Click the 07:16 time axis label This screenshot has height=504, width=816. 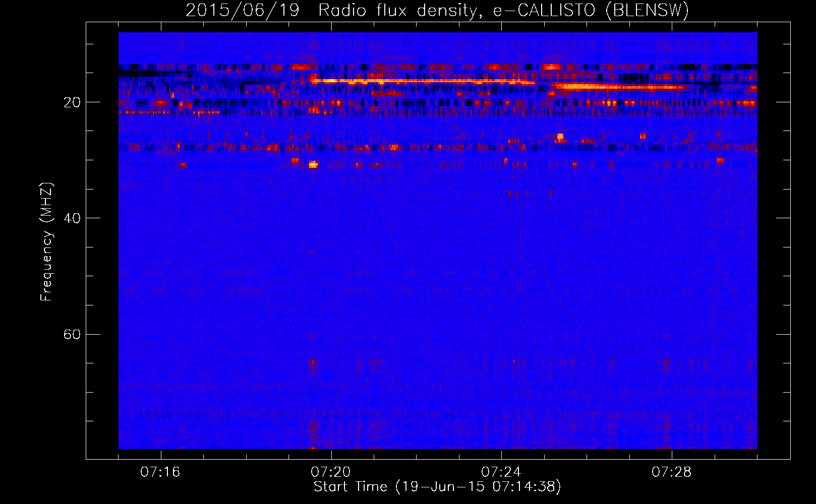tap(160, 472)
